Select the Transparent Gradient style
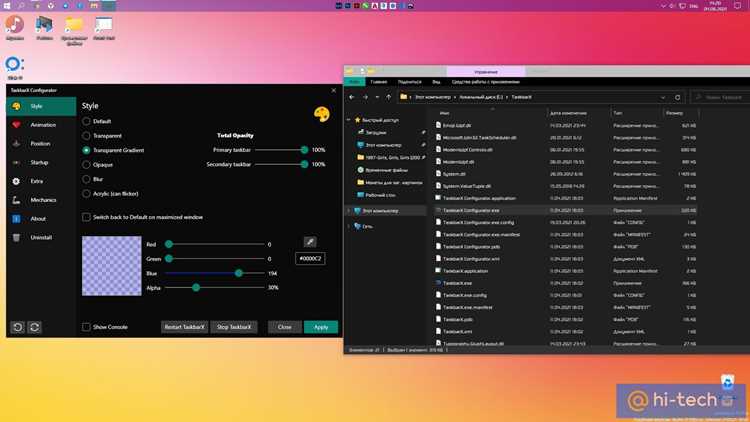 (86, 150)
